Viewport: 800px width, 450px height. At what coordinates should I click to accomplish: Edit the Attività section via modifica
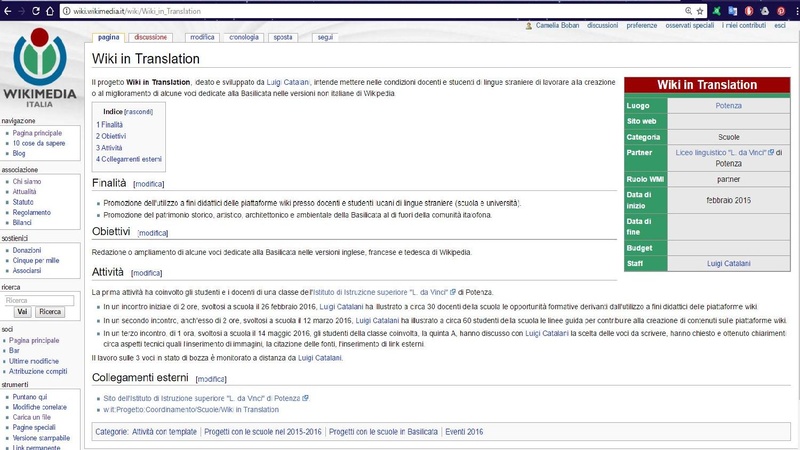point(147,273)
